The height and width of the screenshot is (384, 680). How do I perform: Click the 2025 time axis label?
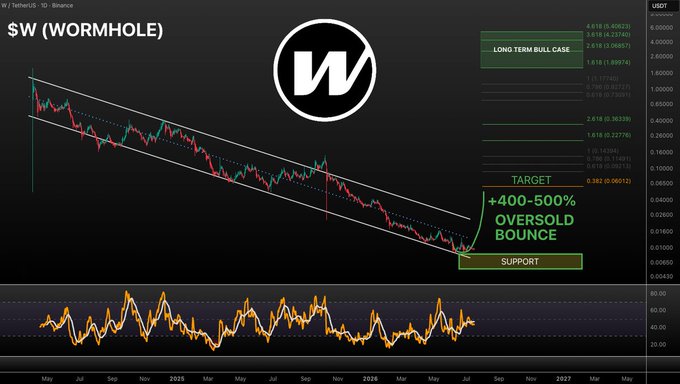177,379
